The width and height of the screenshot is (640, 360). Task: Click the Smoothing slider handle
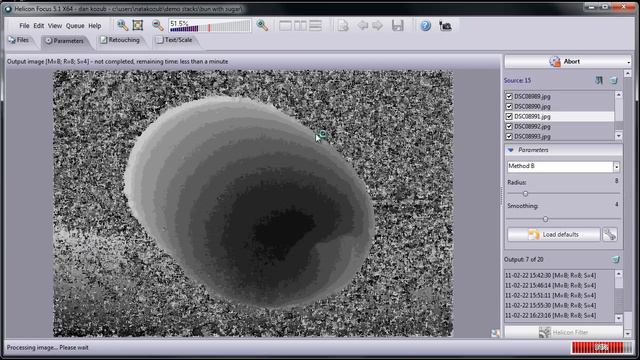click(545, 219)
